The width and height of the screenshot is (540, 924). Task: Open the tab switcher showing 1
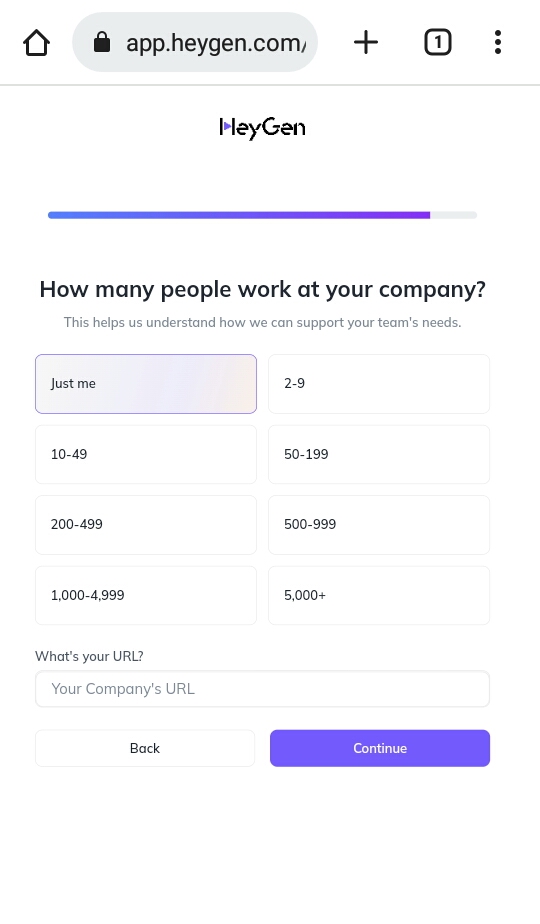437,42
